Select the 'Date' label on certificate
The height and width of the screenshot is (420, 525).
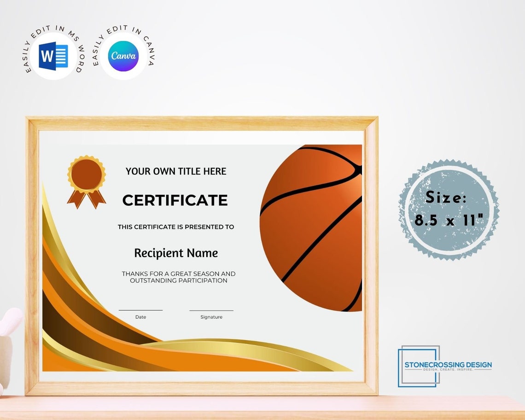140,317
